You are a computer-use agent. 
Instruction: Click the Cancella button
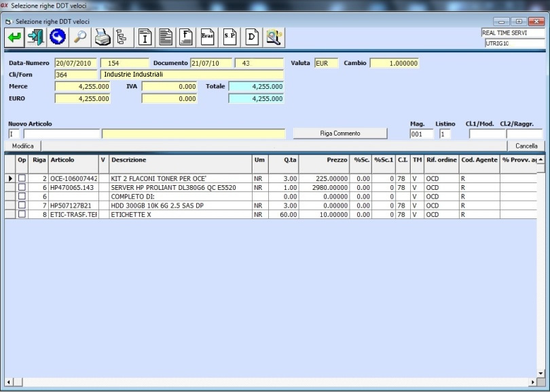526,146
